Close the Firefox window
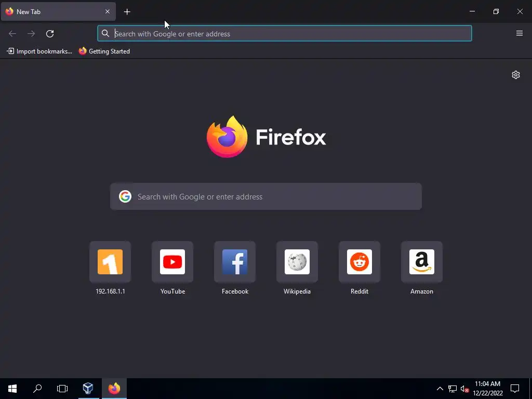532x399 pixels. pos(520,11)
